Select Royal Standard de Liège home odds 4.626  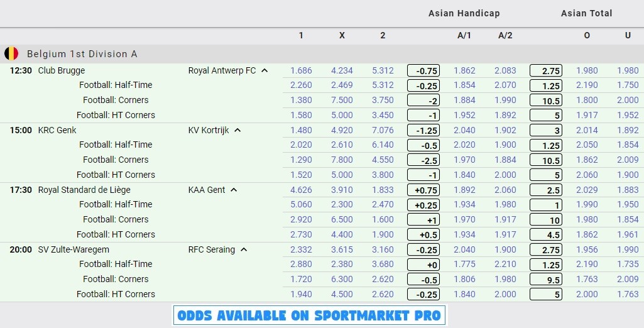pyautogui.click(x=301, y=190)
